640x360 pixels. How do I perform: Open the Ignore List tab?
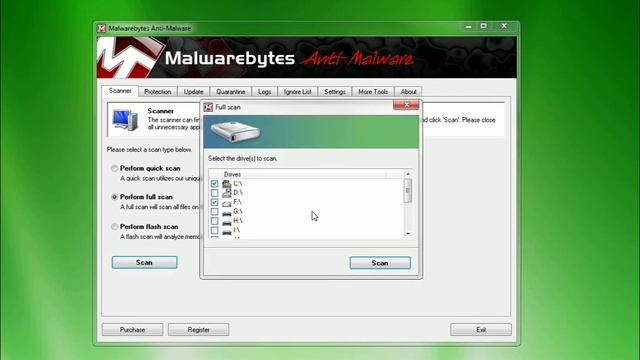tap(298, 92)
